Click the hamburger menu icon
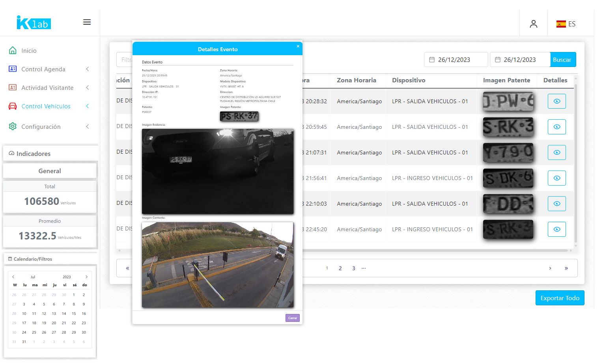 [x=87, y=22]
